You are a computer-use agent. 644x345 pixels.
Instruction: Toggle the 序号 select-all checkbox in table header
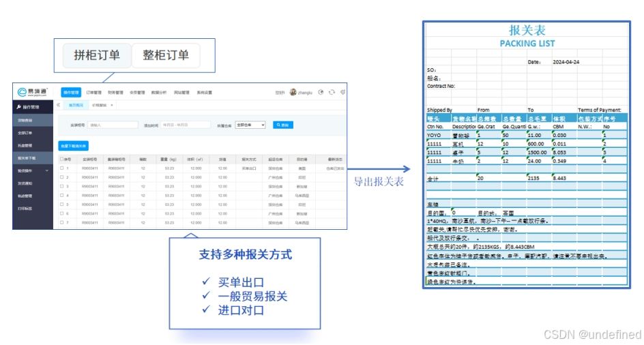(61, 159)
